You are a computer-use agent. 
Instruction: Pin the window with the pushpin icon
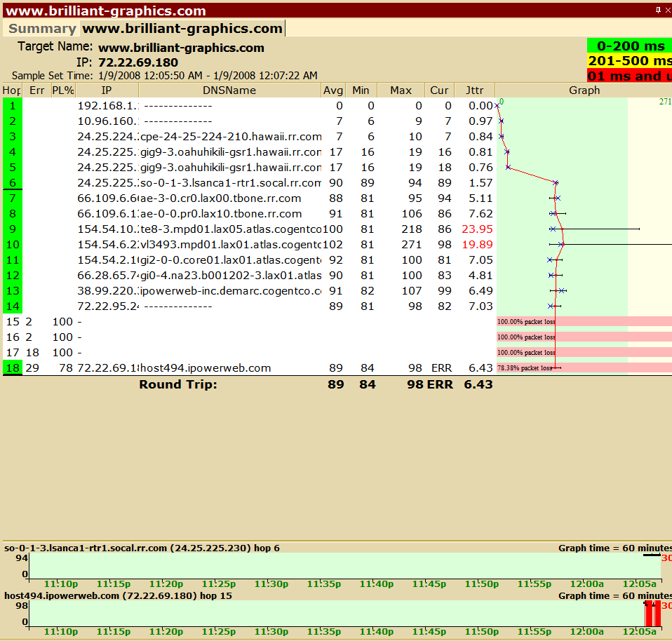[658, 10]
